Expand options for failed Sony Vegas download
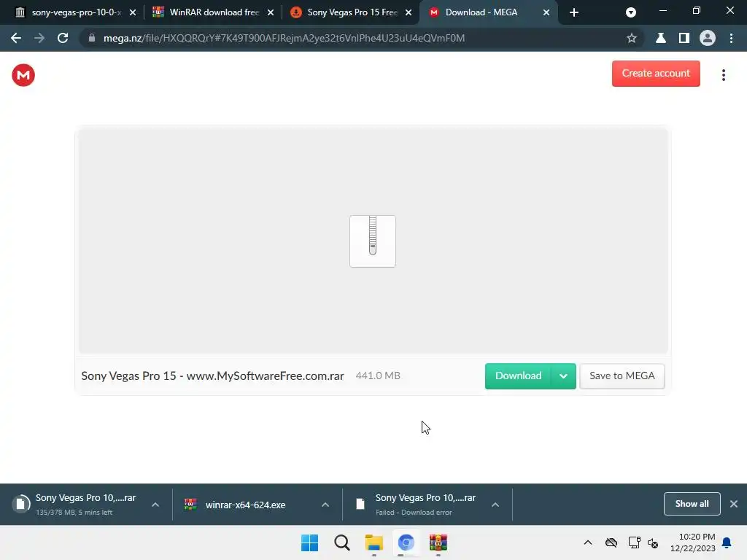This screenshot has height=560, width=747. pyautogui.click(x=495, y=505)
